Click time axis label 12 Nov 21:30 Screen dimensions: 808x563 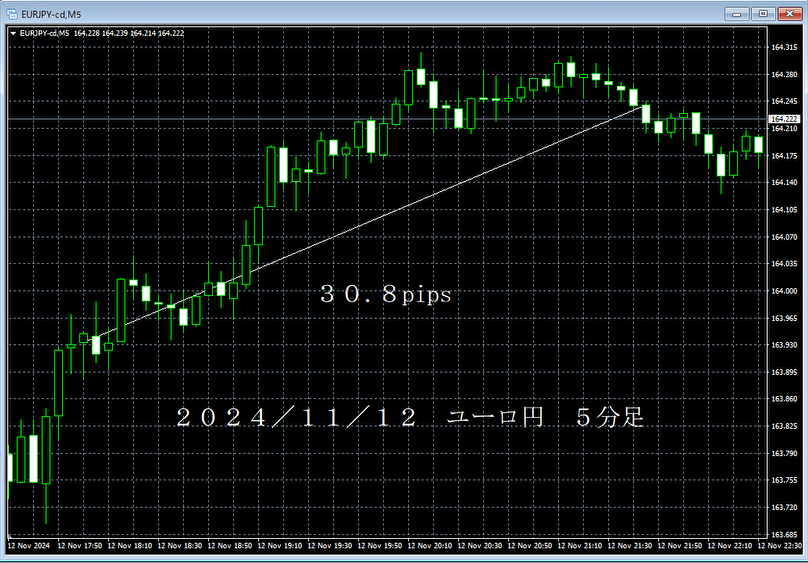(630, 545)
